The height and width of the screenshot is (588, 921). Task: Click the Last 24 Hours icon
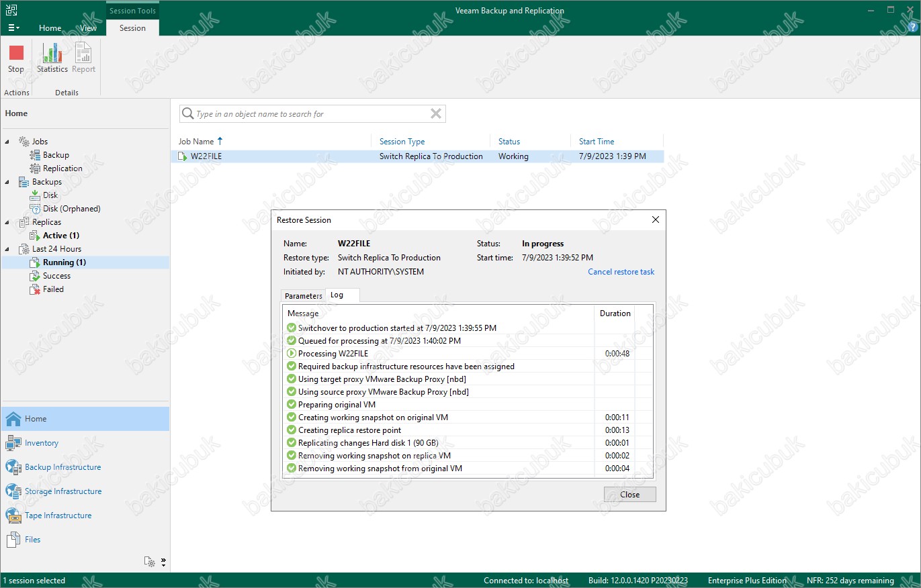pos(24,249)
